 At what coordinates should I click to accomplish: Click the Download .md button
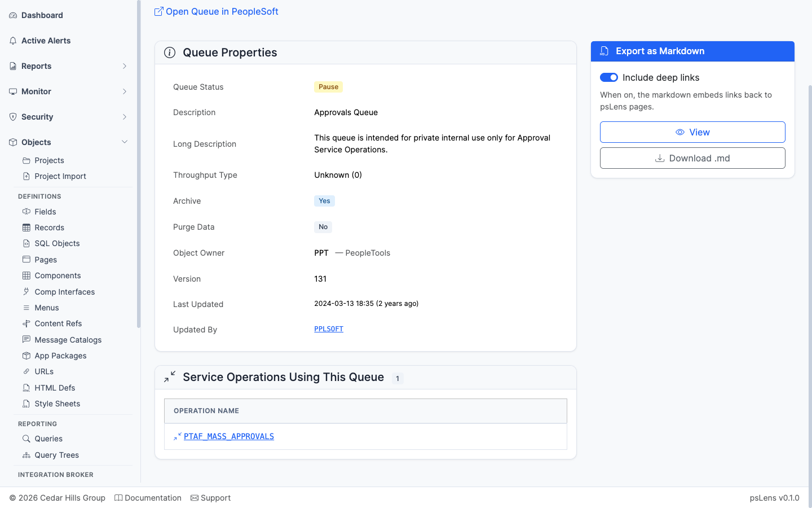pyautogui.click(x=692, y=158)
